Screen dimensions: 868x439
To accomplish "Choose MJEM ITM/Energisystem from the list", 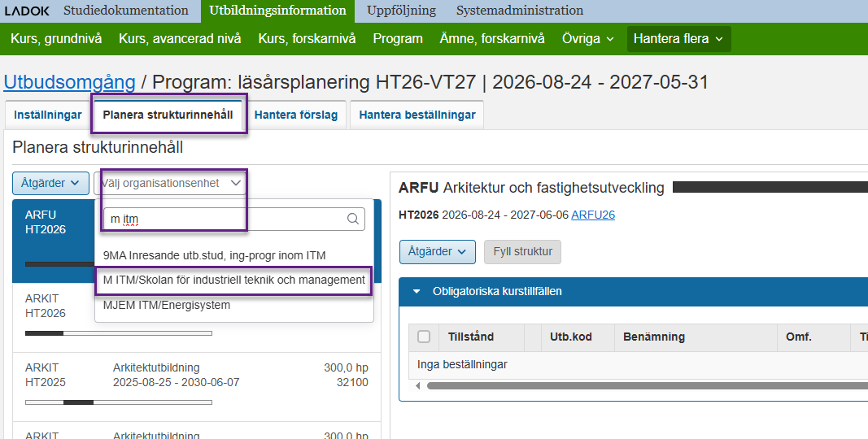I will click(167, 305).
